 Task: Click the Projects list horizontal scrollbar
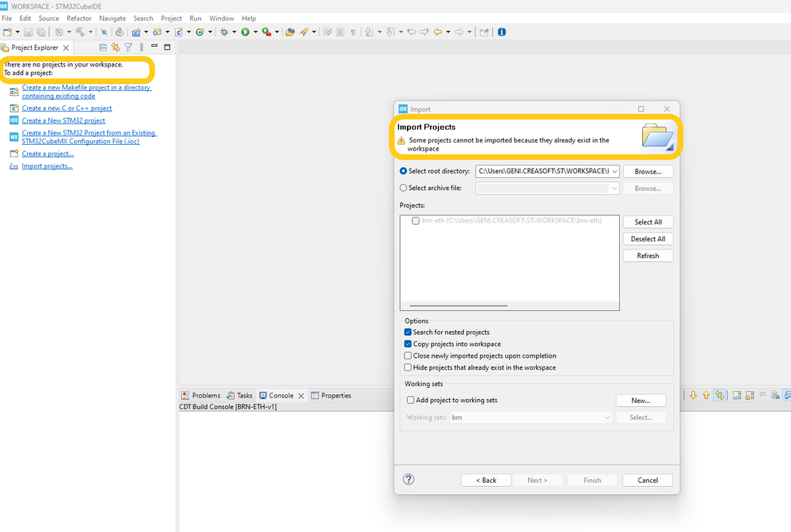click(458, 306)
